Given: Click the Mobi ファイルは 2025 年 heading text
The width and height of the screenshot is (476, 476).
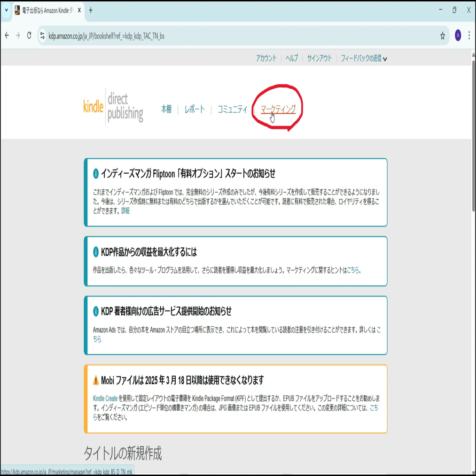Looking at the screenshot, I should tap(182, 380).
